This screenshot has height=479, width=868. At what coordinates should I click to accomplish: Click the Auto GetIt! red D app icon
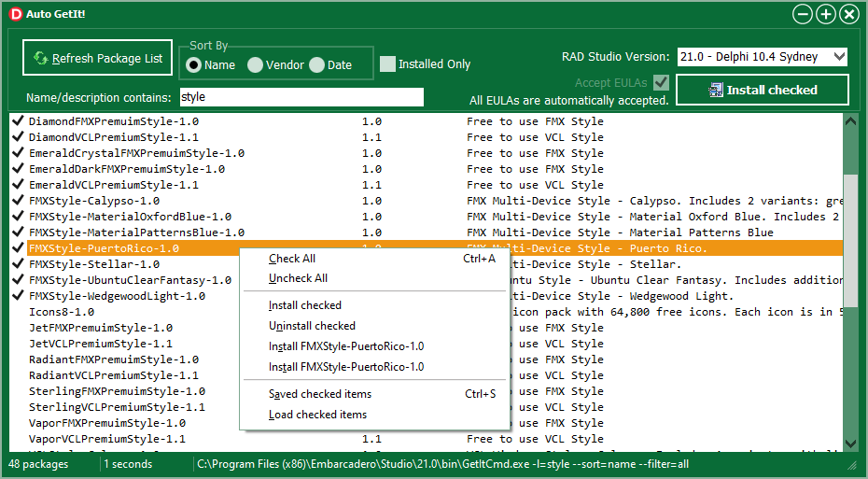click(x=16, y=14)
